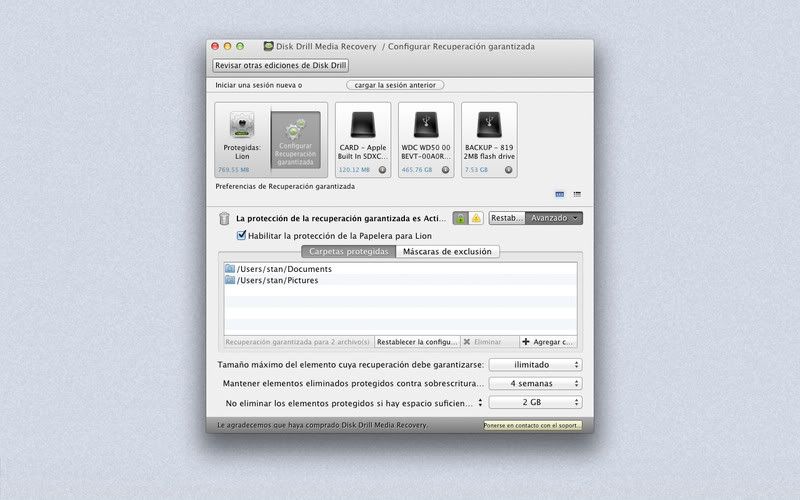The width and height of the screenshot is (800, 500).
Task: Select the BACKUP 8192MB flash drive
Action: pyautogui.click(x=489, y=139)
